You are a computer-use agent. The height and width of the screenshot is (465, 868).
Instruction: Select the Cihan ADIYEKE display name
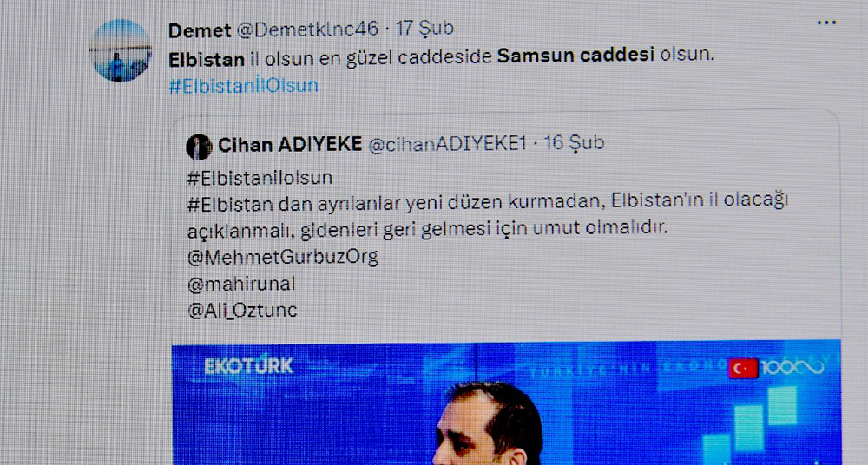pos(290,145)
